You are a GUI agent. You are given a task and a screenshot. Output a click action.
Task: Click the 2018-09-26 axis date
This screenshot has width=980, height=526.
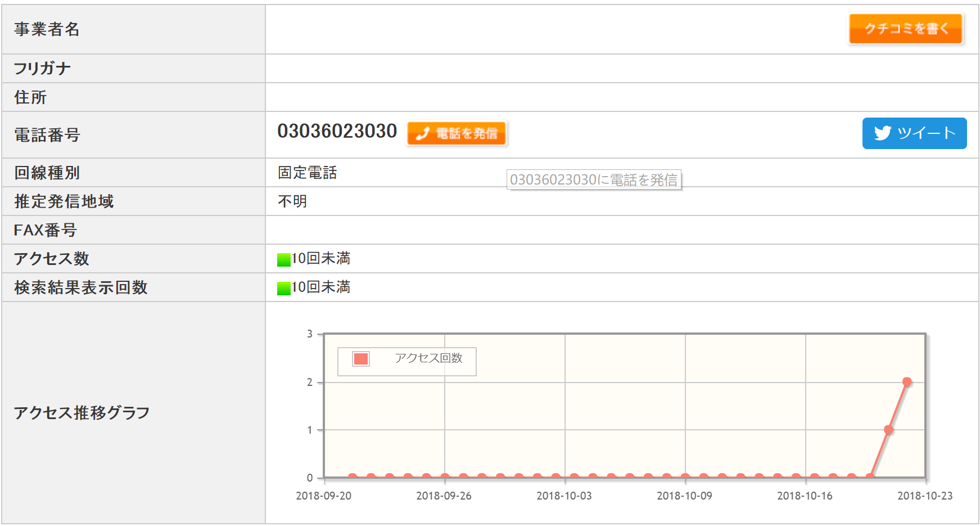(x=444, y=496)
